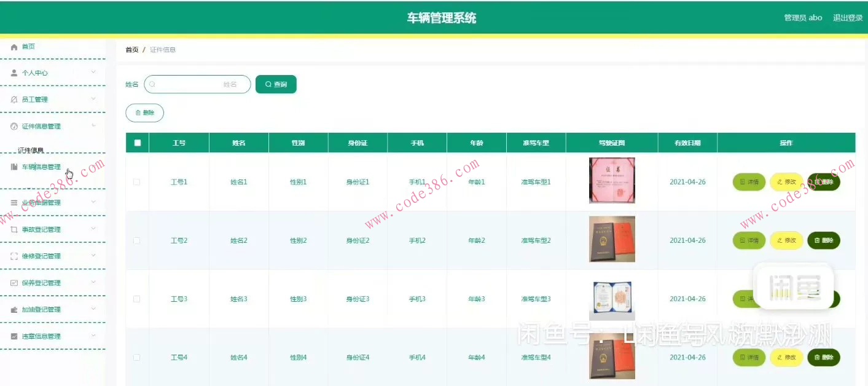Screen dimensions: 868x386
Task: Click the 查询 search button
Action: click(x=276, y=84)
